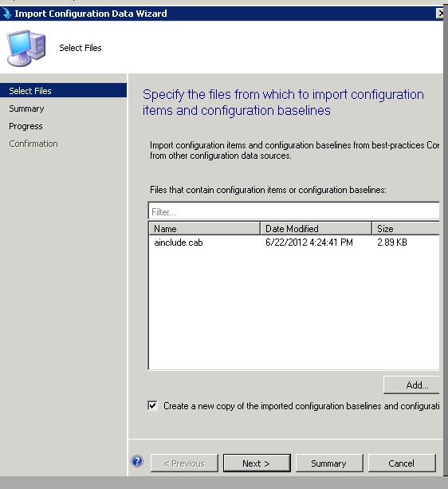The height and width of the screenshot is (489, 448).
Task: Click the disabled < Previous button
Action: tap(184, 463)
